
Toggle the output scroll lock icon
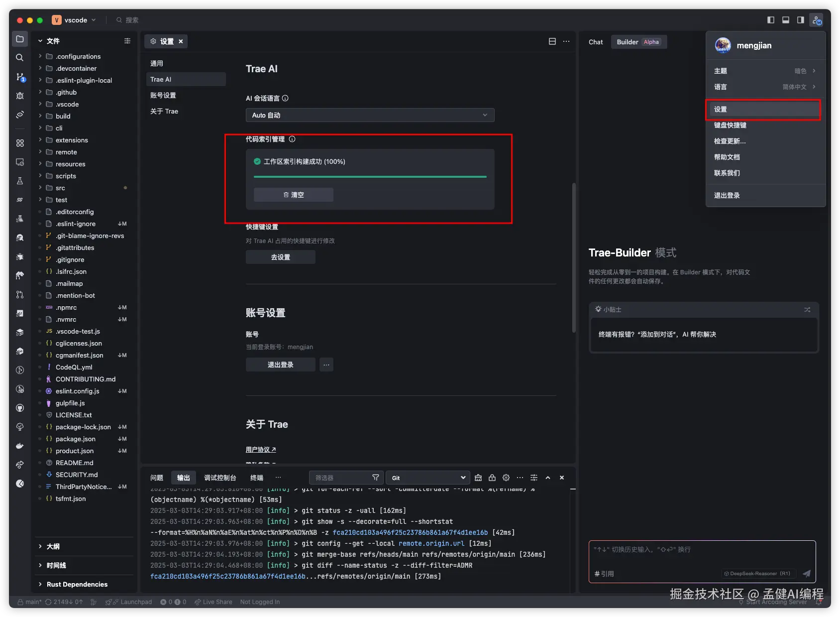pos(492,478)
